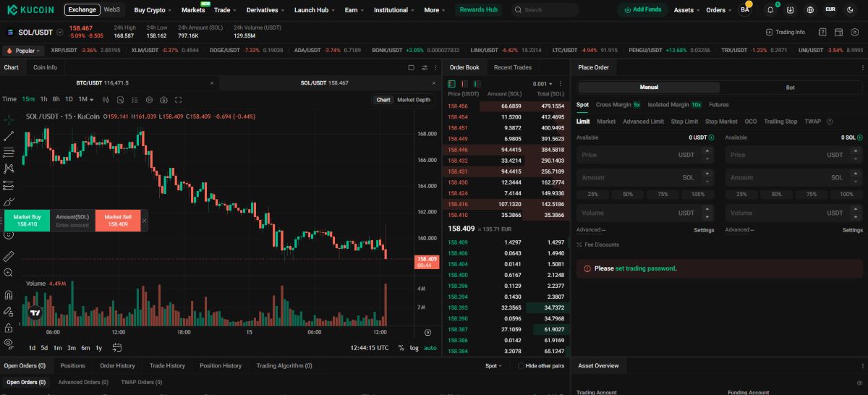Viewport: 868px width, 395px height.
Task: Click the Market Buy 158.410 button
Action: (x=27, y=221)
